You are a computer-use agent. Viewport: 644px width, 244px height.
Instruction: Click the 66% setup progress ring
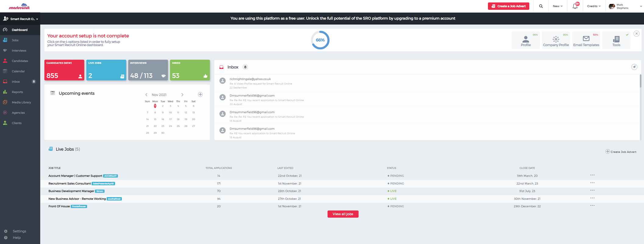(x=320, y=40)
